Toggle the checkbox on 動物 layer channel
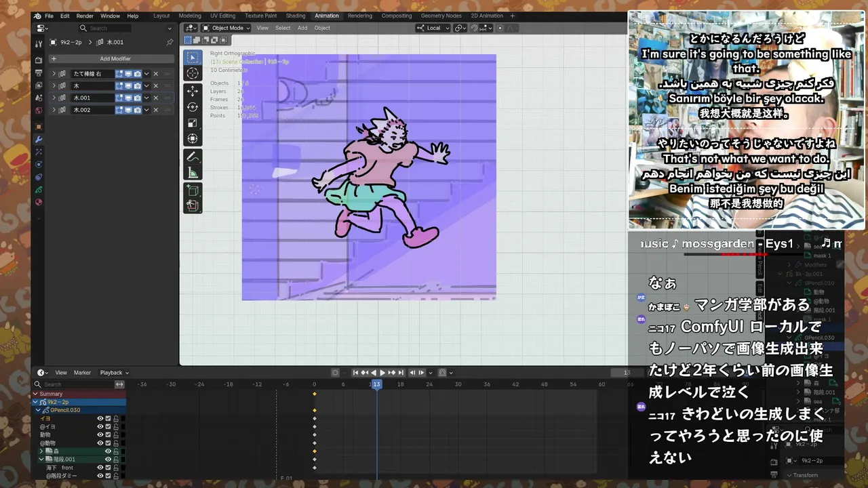 coord(108,435)
